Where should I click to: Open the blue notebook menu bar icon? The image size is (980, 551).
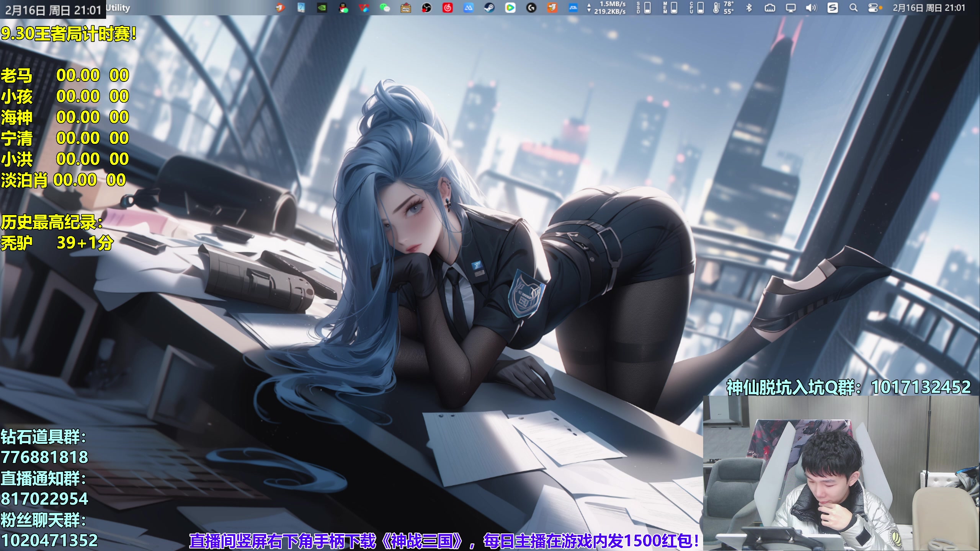301,8
